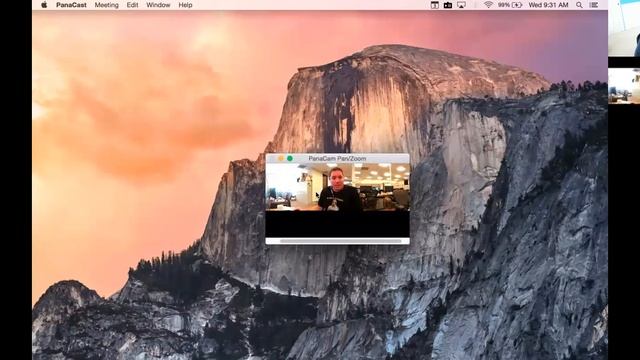Screen dimensions: 640x360
Task: Click the PanaCam Pan/Zoom title bar
Action: coord(338,158)
